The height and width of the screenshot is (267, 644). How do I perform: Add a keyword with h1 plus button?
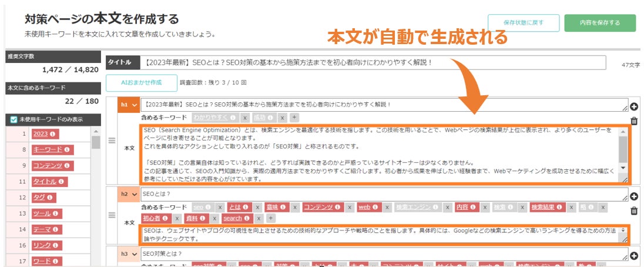294,118
